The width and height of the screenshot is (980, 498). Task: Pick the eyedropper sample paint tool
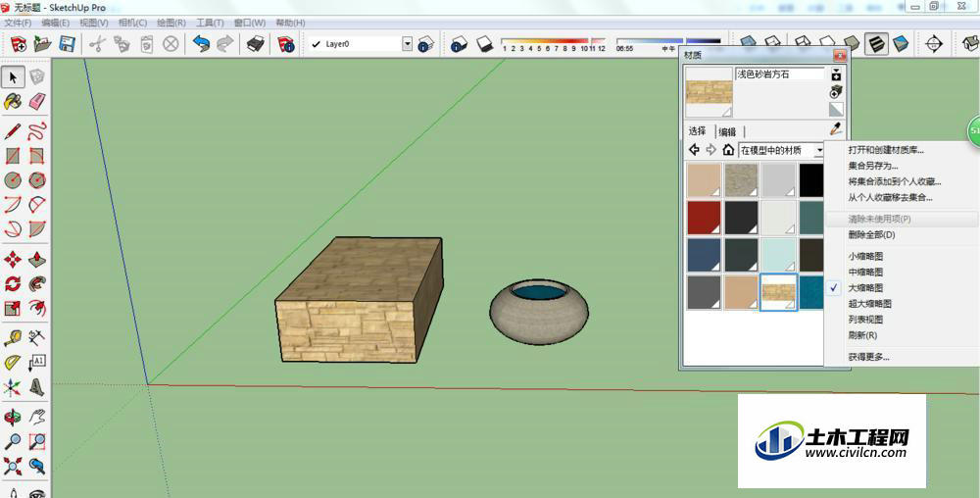pos(836,129)
